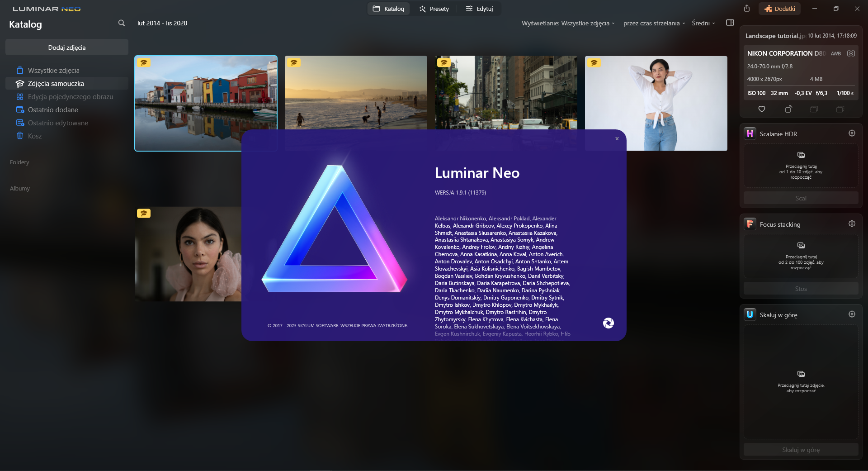The height and width of the screenshot is (471, 868).
Task: Open Scalanie HDR settings gear
Action: [x=852, y=133]
